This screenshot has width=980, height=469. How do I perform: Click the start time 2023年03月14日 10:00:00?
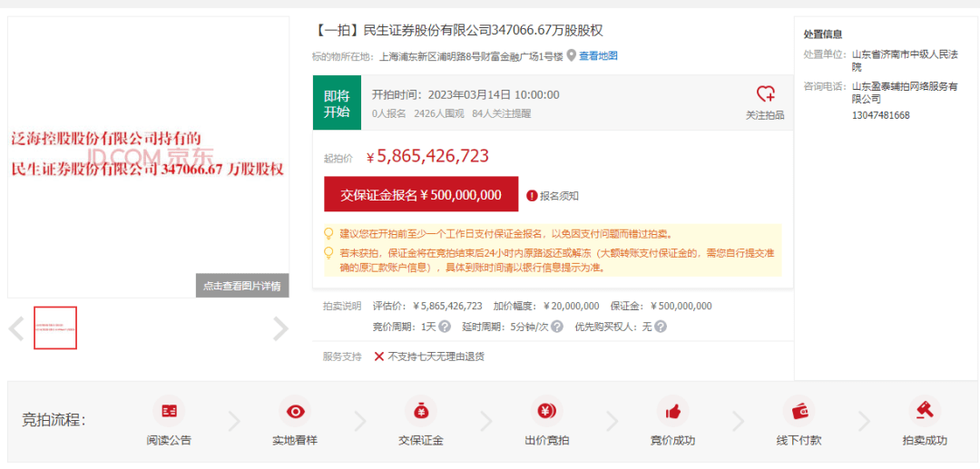493,94
